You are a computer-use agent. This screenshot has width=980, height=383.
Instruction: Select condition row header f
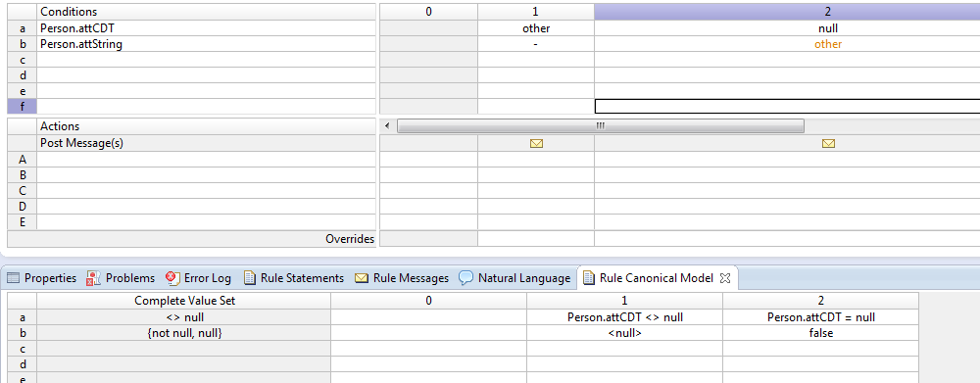(x=23, y=106)
